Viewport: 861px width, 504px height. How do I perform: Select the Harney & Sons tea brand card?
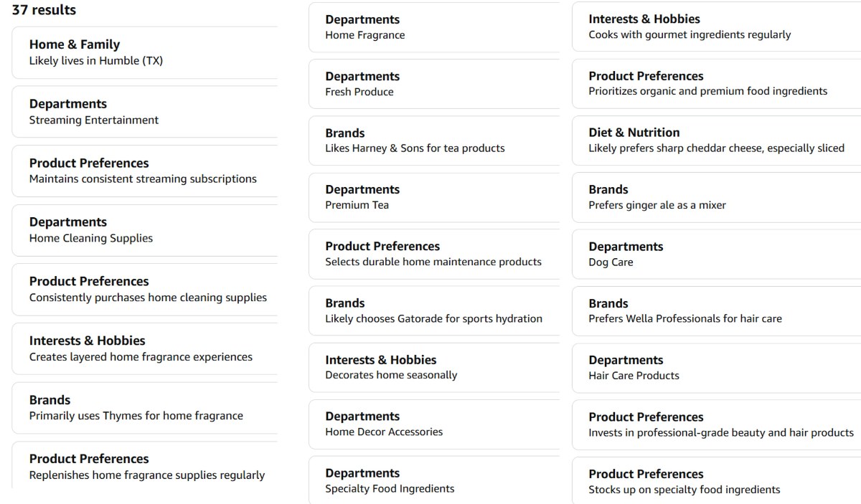pyautogui.click(x=434, y=141)
